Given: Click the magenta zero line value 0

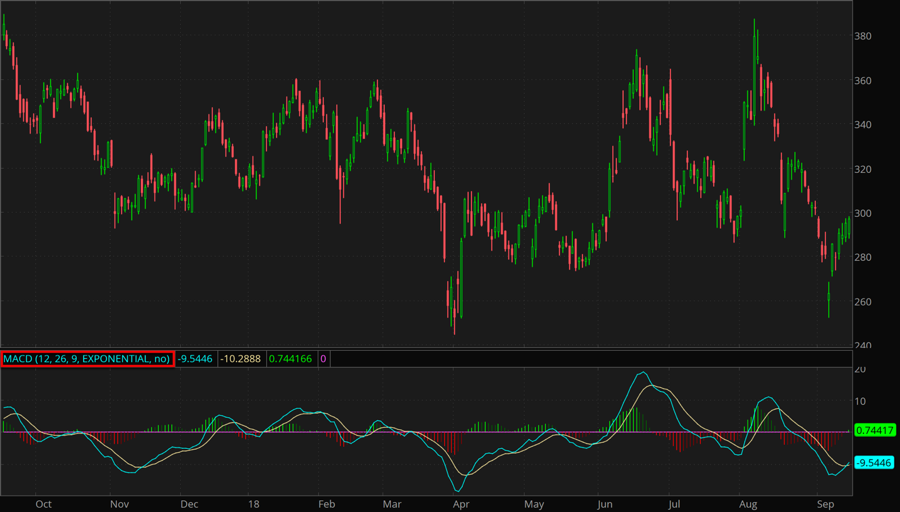Looking at the screenshot, I should pyautogui.click(x=323, y=358).
